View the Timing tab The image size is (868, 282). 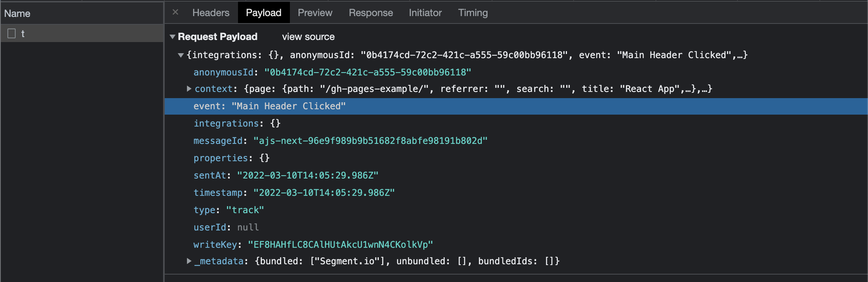pos(473,13)
